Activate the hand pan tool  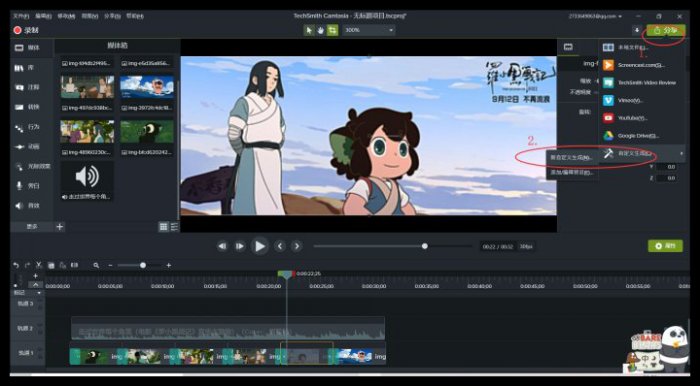coord(321,30)
